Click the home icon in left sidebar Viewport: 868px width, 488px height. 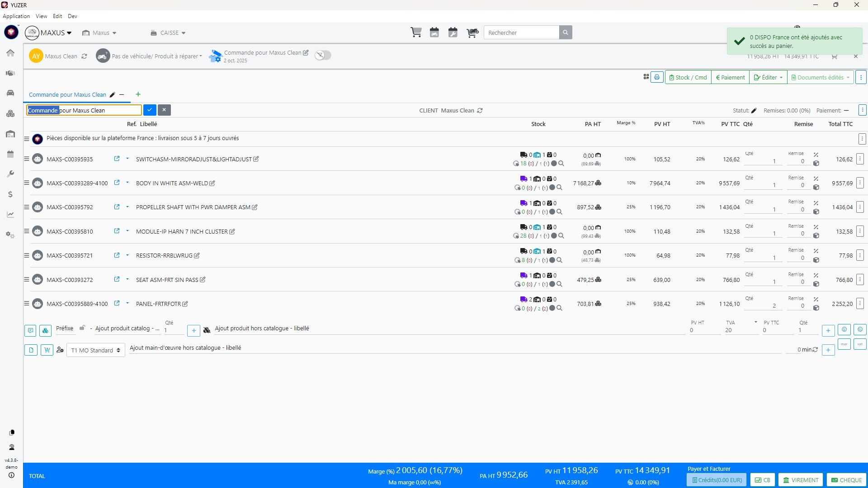pos(10,53)
